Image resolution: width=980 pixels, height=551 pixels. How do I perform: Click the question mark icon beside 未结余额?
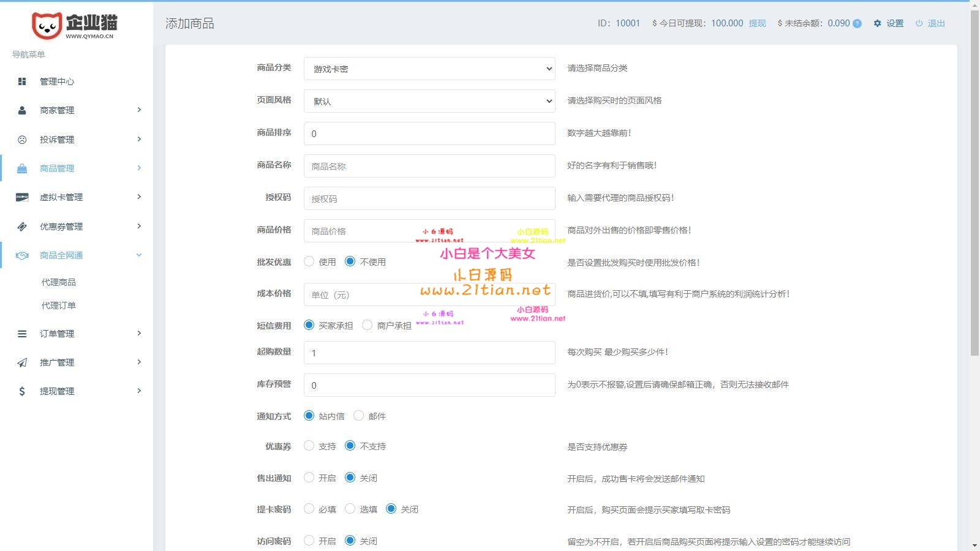(857, 23)
